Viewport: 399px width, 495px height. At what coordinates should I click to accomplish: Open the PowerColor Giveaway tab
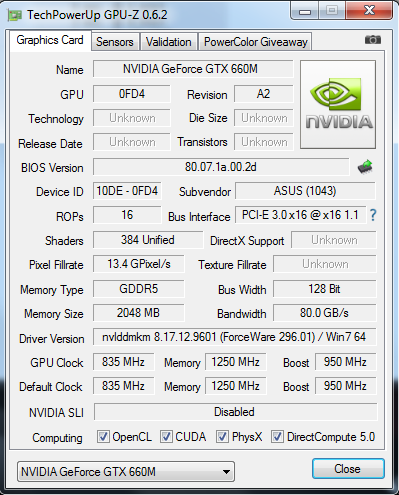255,42
